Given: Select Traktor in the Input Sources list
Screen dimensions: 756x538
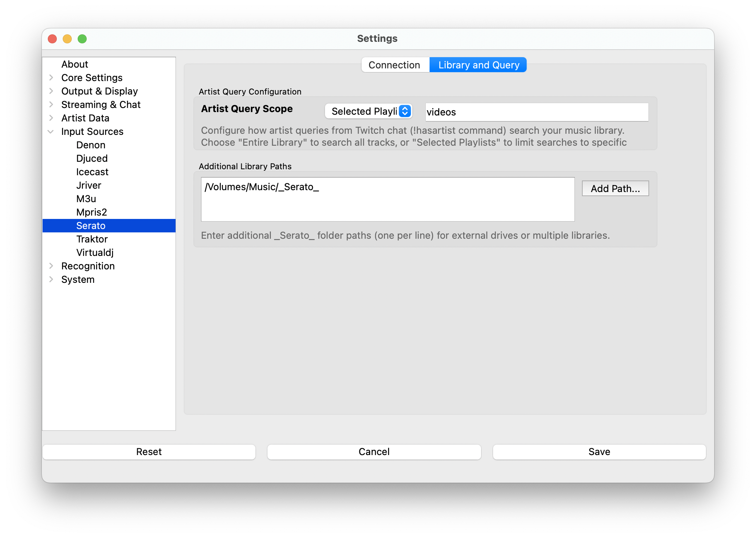Looking at the screenshot, I should pyautogui.click(x=92, y=239).
